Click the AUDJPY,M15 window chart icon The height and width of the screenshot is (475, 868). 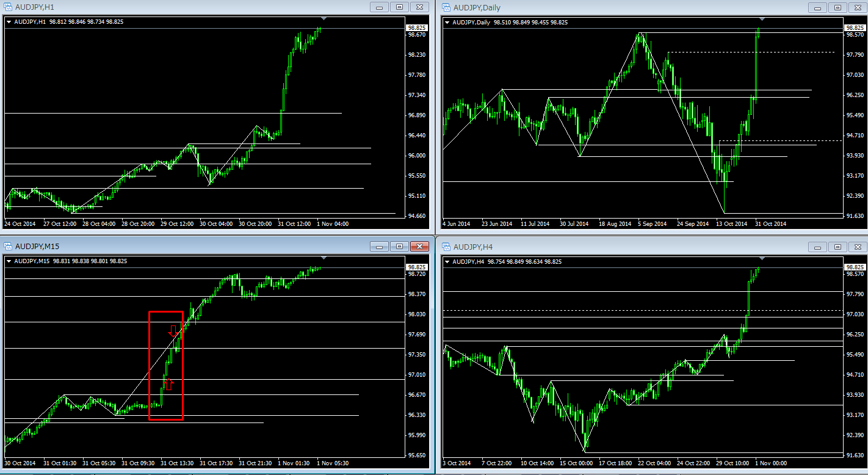coord(9,247)
